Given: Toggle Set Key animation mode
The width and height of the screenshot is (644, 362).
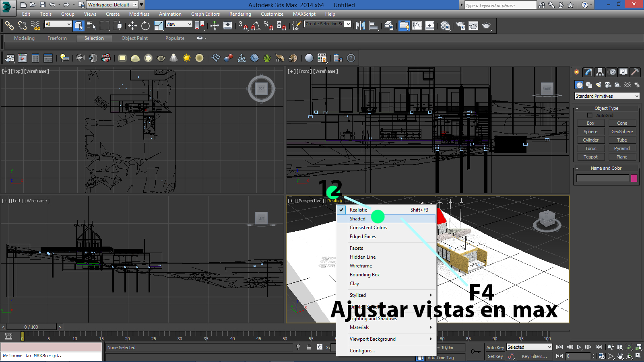Looking at the screenshot, I should (x=495, y=356).
